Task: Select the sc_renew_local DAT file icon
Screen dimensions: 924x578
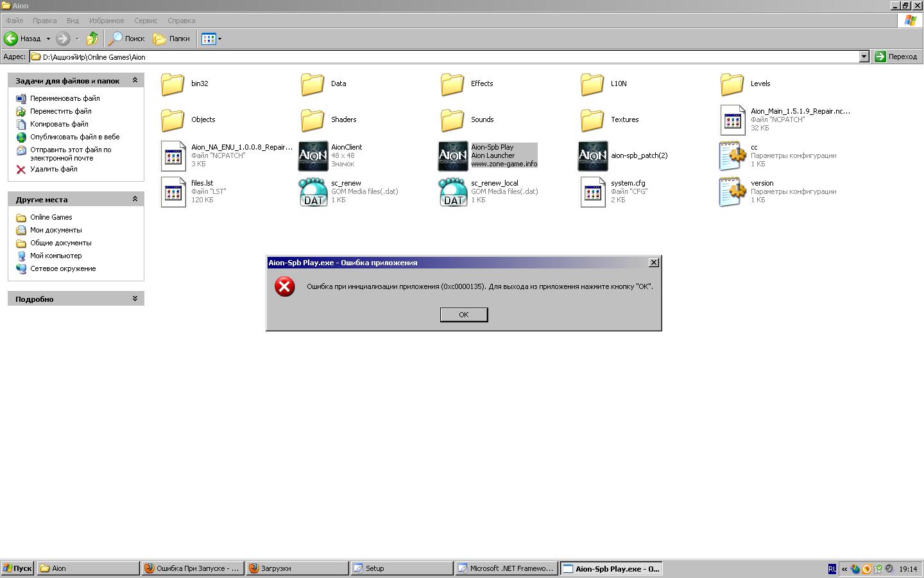Action: (x=453, y=192)
